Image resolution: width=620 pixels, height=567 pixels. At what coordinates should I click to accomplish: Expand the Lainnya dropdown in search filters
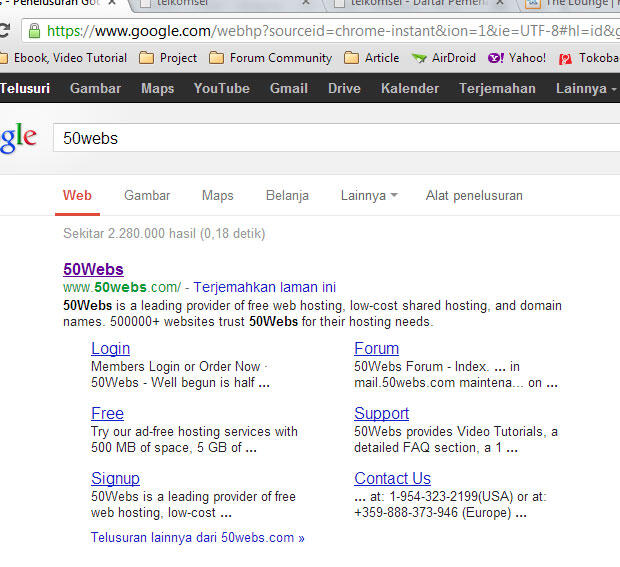pyautogui.click(x=369, y=196)
